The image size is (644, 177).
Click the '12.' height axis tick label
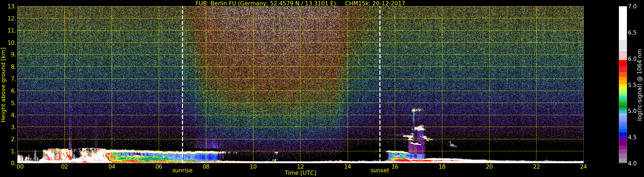coord(12,18)
